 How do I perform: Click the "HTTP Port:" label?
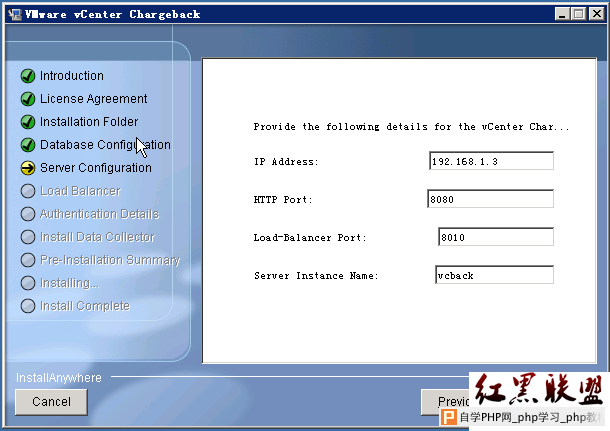[283, 200]
